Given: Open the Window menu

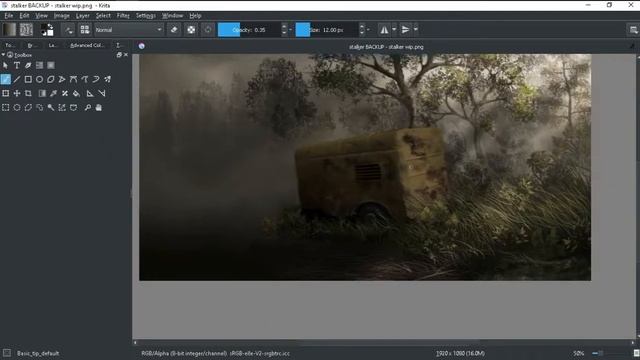Looking at the screenshot, I should click(173, 16).
